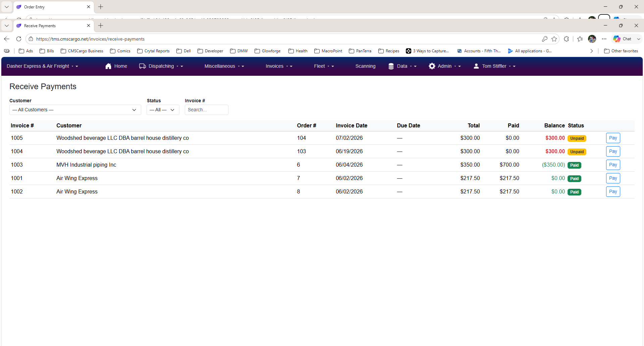
Task: Open the Scanning menu item
Action: [x=365, y=66]
